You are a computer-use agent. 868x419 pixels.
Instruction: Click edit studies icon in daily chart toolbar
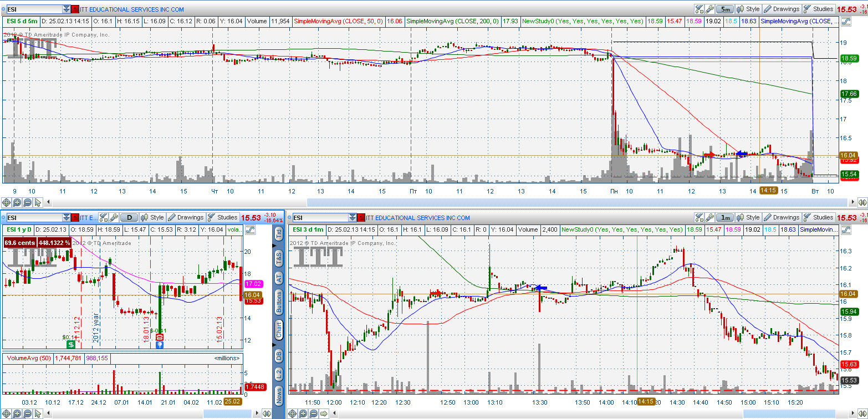point(104,218)
